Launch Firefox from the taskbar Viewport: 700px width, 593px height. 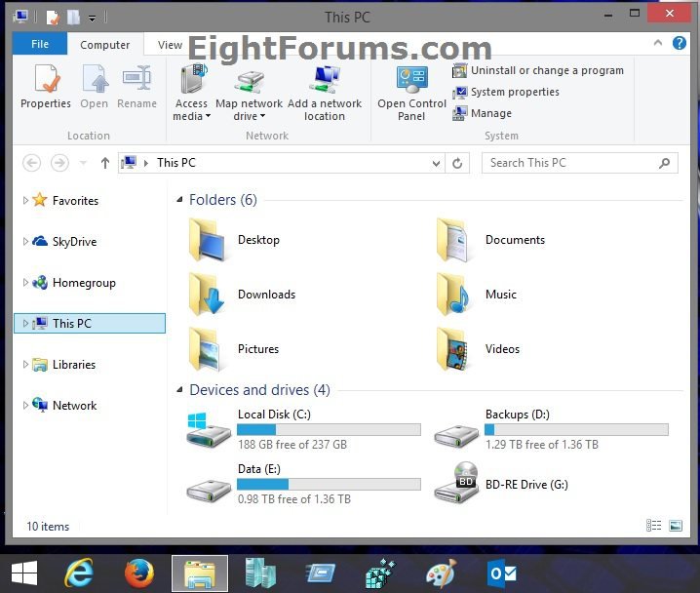coord(139,573)
